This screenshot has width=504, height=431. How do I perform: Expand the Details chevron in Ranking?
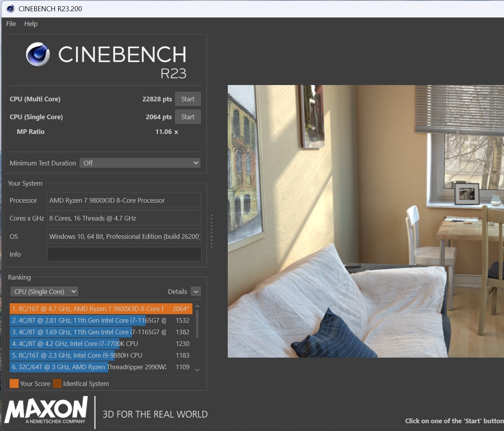(x=196, y=292)
